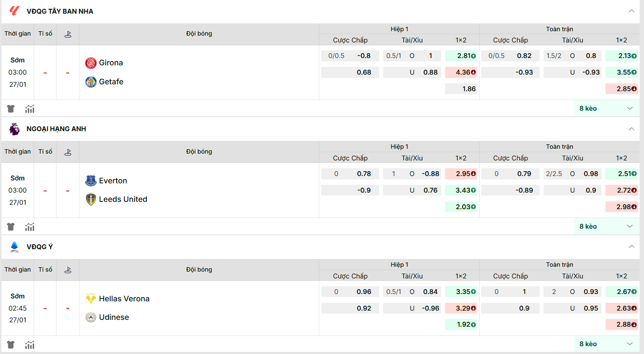Pick Udinese full-match odds 2.63

tap(621, 308)
